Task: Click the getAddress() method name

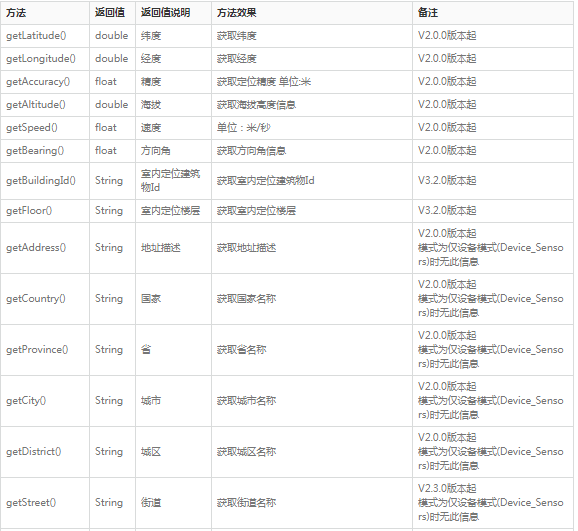Action: 36,247
